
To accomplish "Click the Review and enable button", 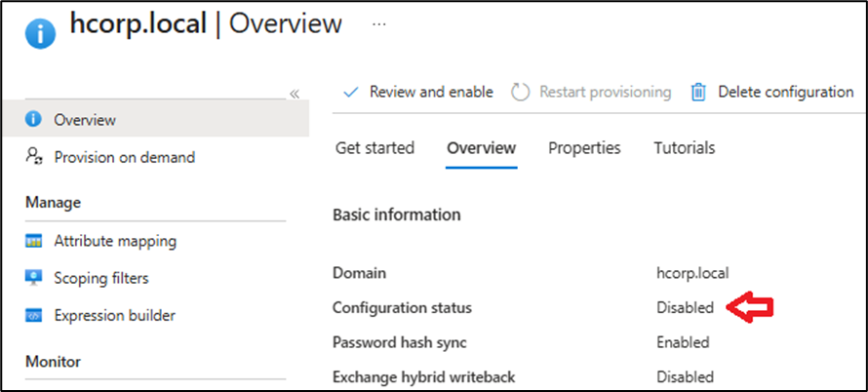I will (x=430, y=92).
